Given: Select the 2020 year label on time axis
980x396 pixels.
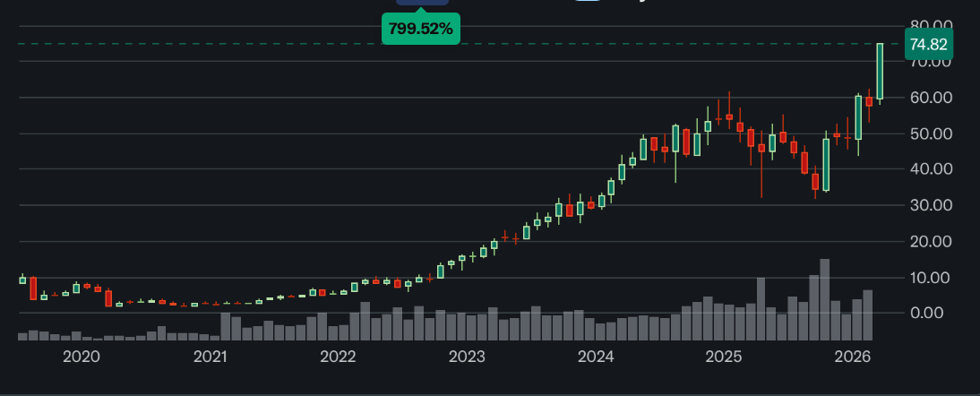Looking at the screenshot, I should (x=82, y=357).
